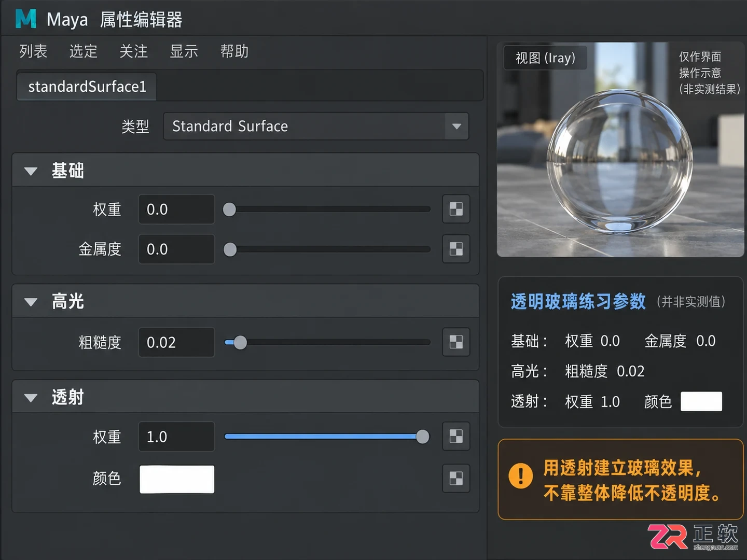Open the 关注 menu
The height and width of the screenshot is (560, 747).
[134, 51]
